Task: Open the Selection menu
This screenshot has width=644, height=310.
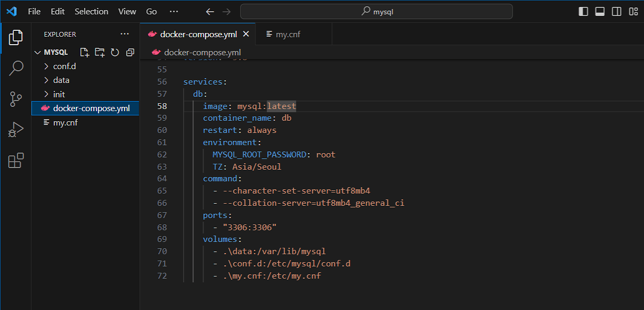Action: (x=91, y=11)
